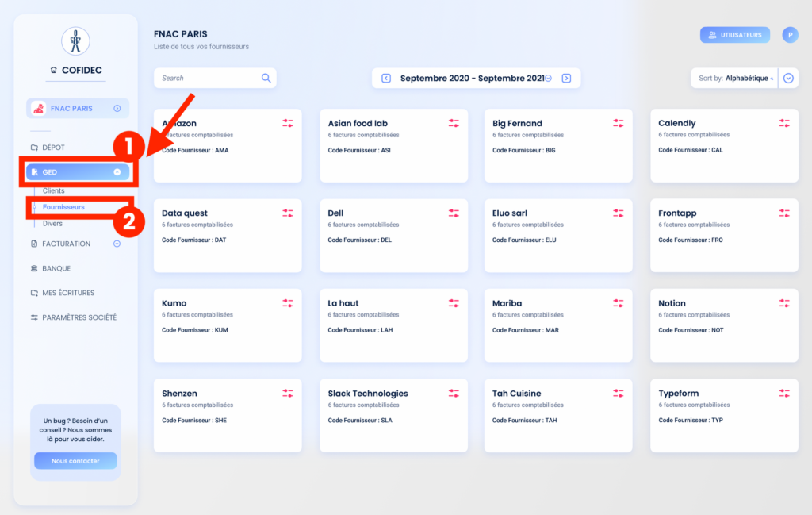Click the Tah Cuisine supplier name
The width and height of the screenshot is (812, 515).
coord(516,394)
